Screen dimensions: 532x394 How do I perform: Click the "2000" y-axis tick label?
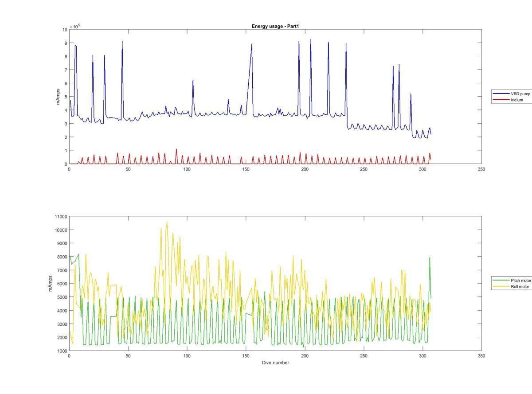pyautogui.click(x=62, y=338)
